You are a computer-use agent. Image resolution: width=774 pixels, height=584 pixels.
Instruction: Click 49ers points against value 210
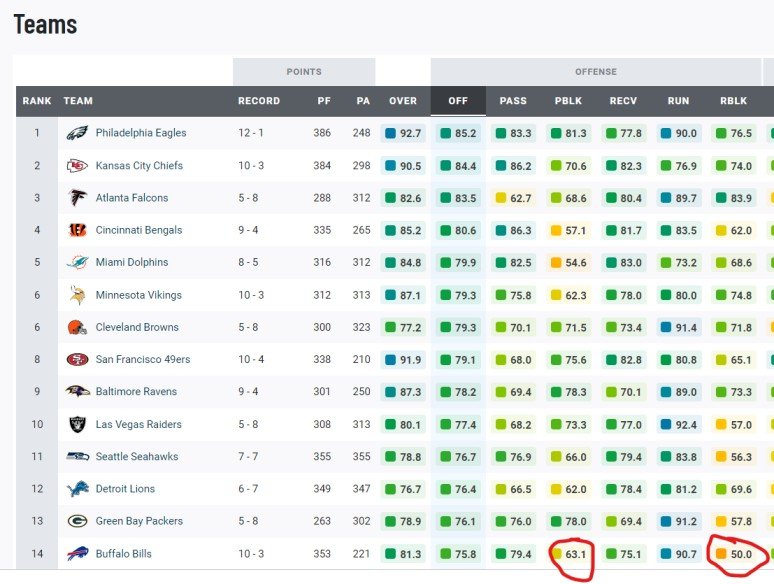click(x=361, y=359)
